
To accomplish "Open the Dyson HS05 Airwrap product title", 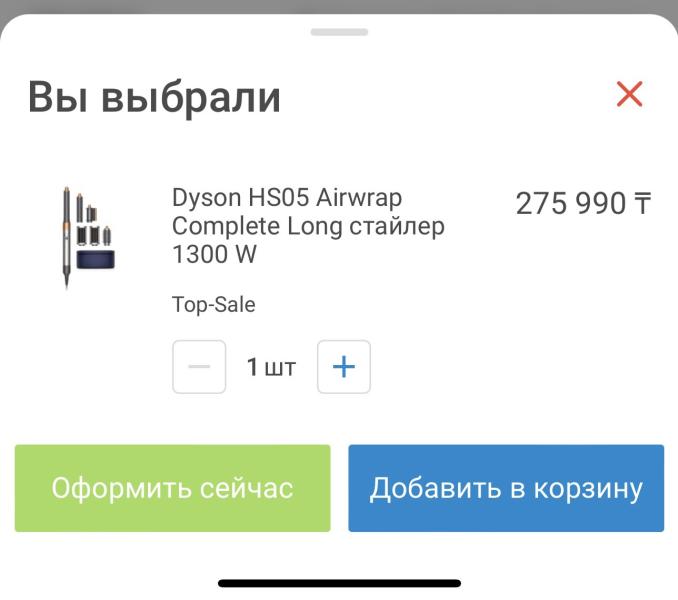I will [x=308, y=226].
